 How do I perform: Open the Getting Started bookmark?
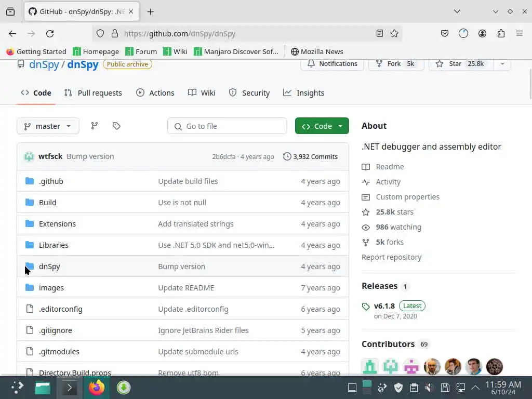pos(37,51)
